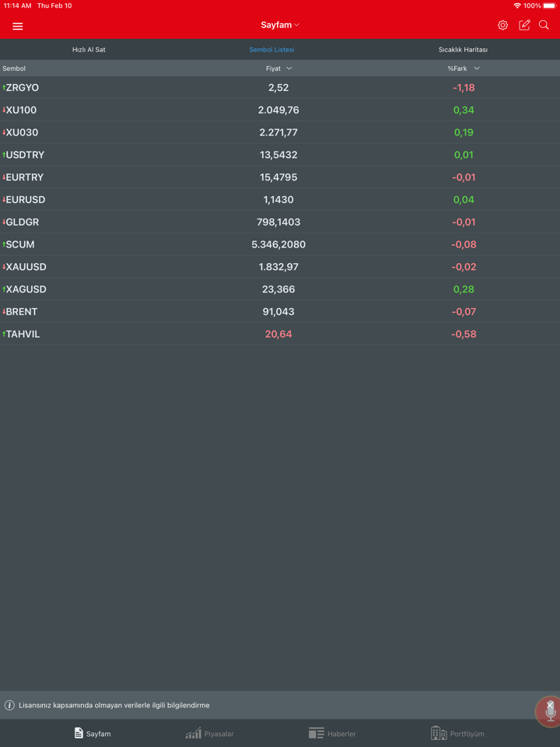Switch to Sıcaklık Haritası tab

point(463,50)
